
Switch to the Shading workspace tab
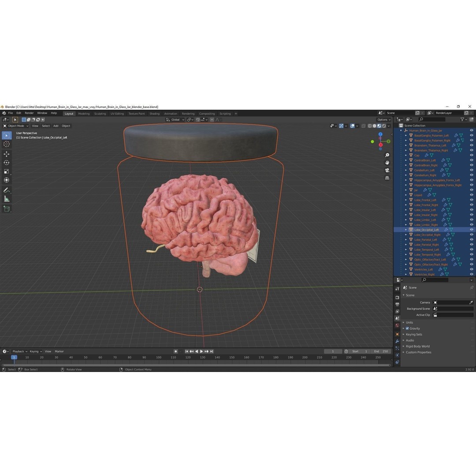click(155, 114)
